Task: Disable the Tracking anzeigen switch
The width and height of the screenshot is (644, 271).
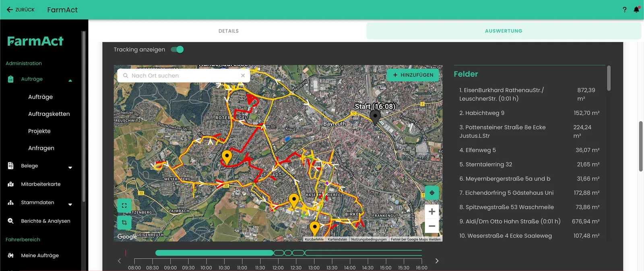Action: pos(177,50)
